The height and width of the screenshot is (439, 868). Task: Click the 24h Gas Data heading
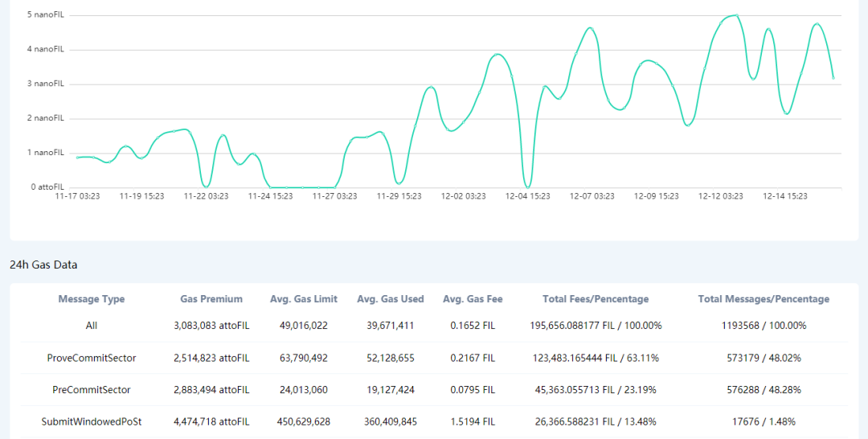(x=43, y=265)
